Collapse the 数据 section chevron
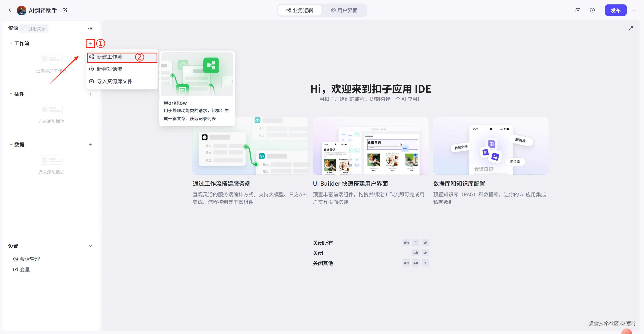Viewport: 644px width, 334px height. tap(11, 144)
